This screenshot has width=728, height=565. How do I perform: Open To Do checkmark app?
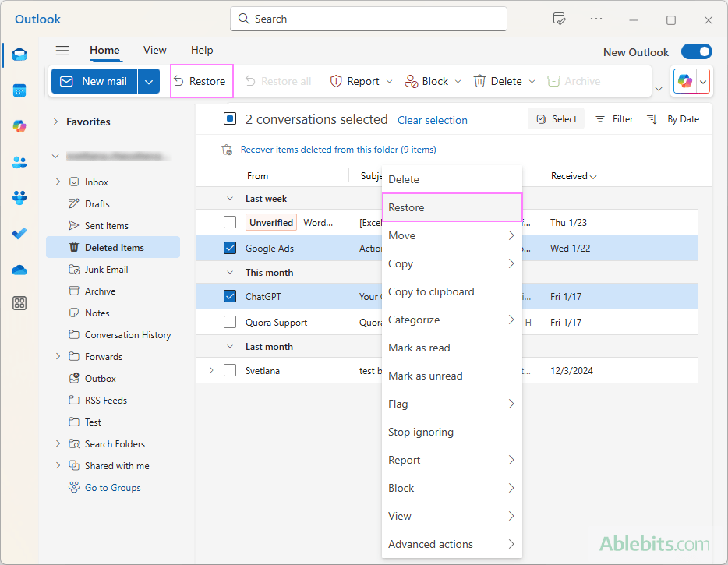(19, 233)
